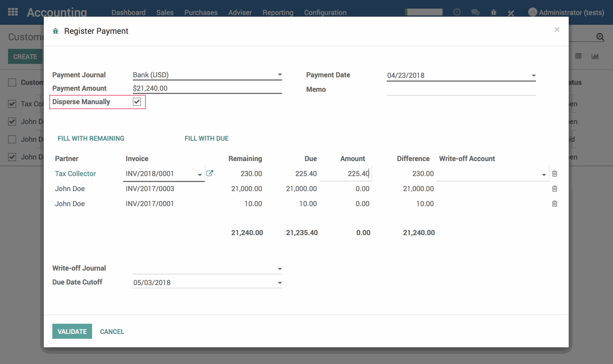Click the bug debug icon in top bar
Viewport: 613px width, 364px height.
pyautogui.click(x=494, y=12)
